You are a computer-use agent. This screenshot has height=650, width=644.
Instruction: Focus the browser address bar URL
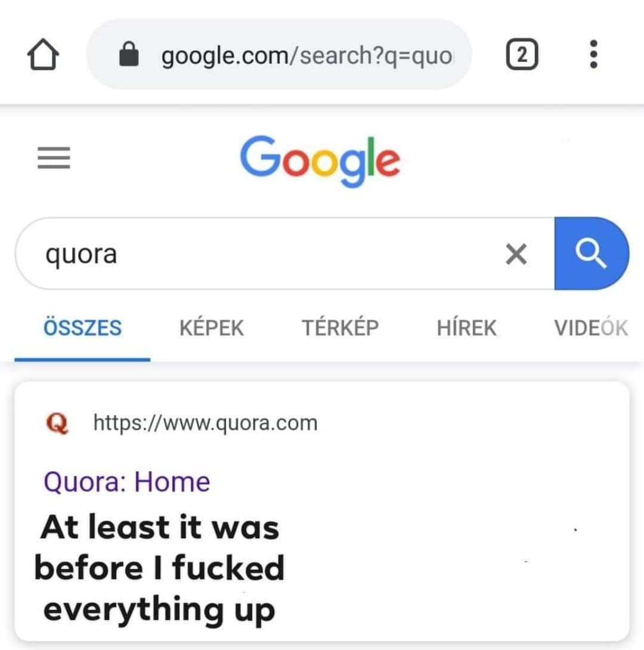coord(307,55)
